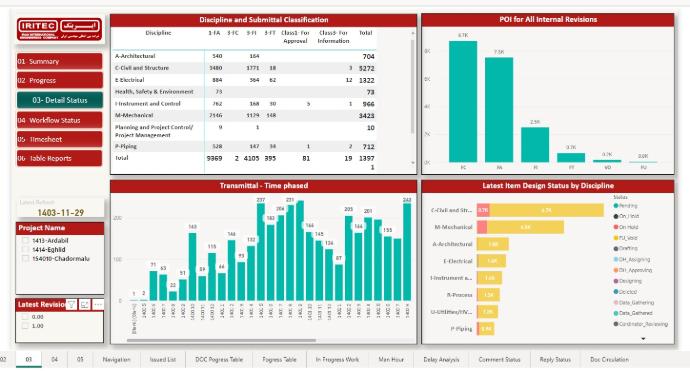Screen dimensions: 690x371
Task: Click the 3423 total for M-Mechanical
Action: point(367,116)
